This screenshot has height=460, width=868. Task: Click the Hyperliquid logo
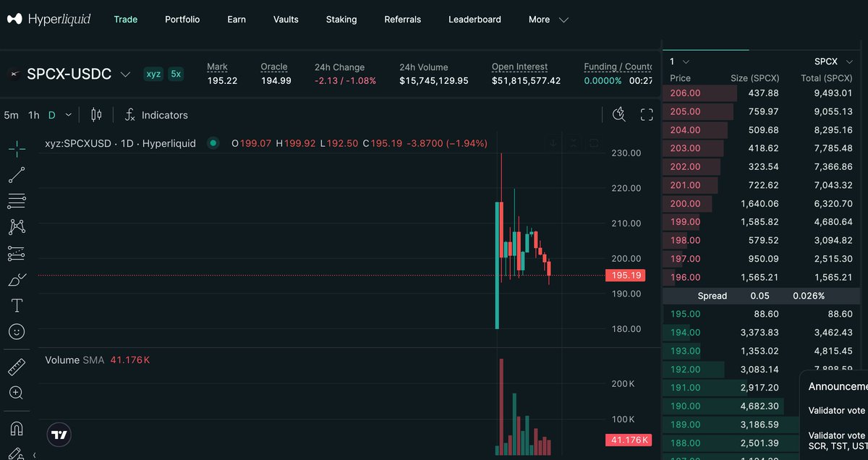pos(48,20)
